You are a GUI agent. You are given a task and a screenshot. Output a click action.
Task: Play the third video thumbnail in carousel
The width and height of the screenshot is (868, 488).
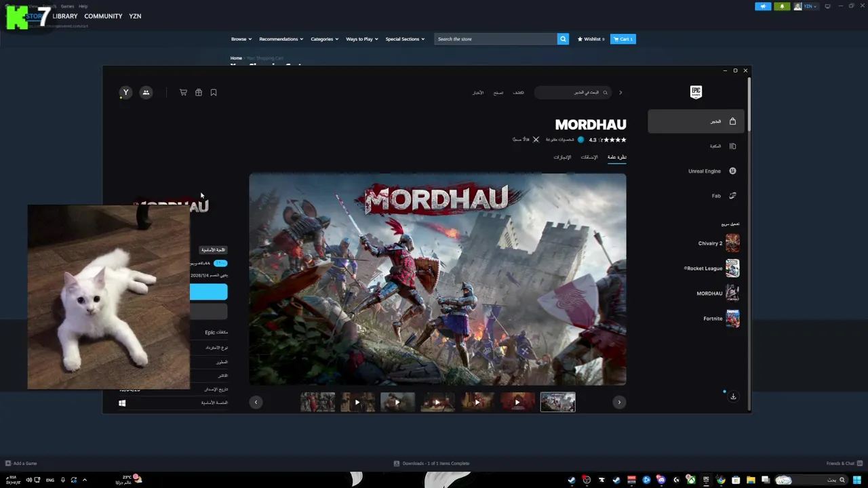pyautogui.click(x=437, y=402)
